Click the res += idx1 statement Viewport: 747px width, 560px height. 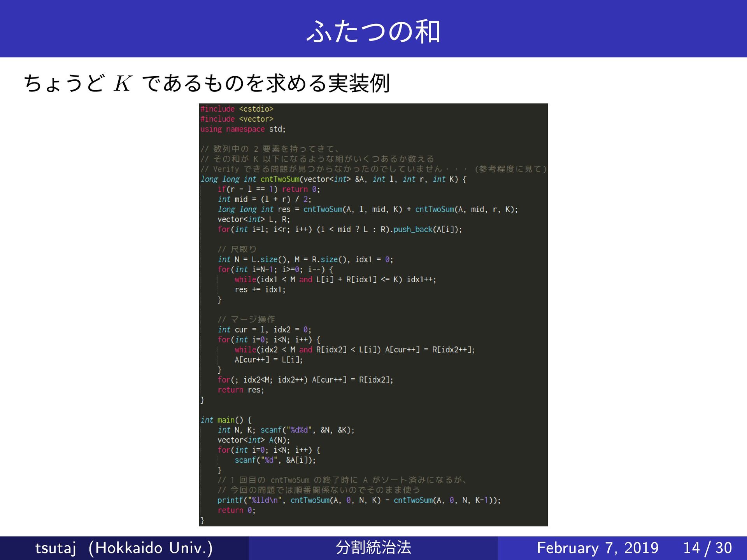point(260,290)
